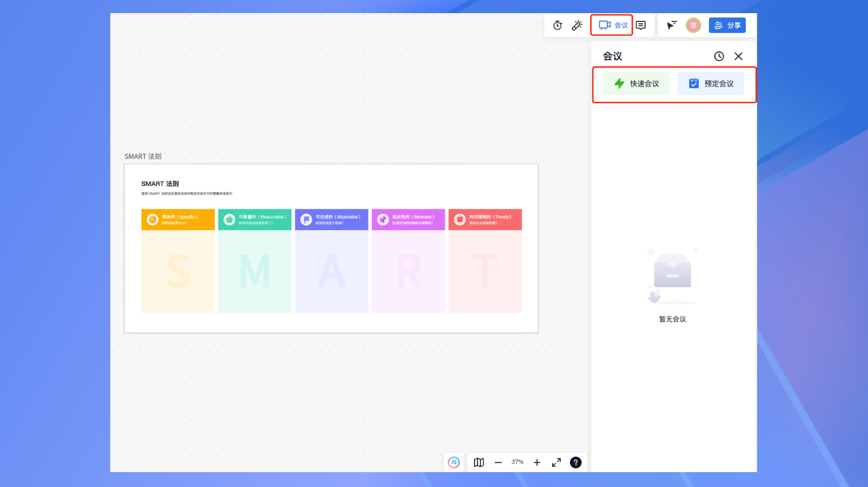Zoom out with the minus button
The height and width of the screenshot is (487, 868).
(498, 462)
